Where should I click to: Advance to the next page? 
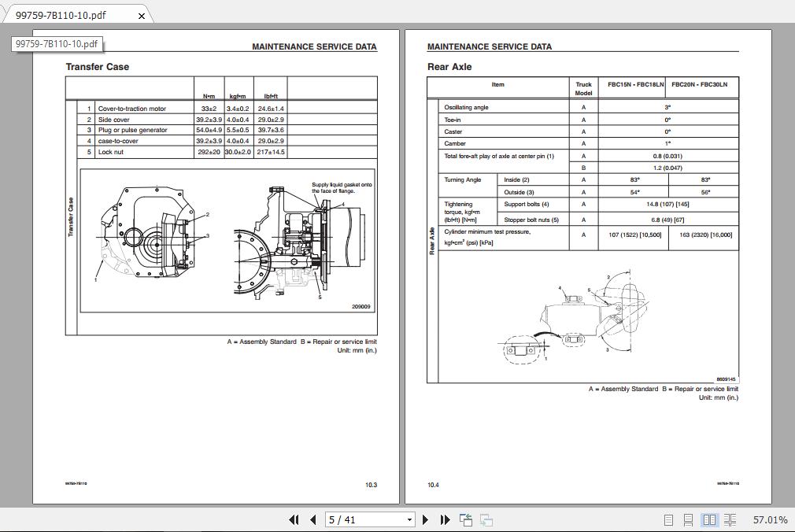tap(426, 519)
